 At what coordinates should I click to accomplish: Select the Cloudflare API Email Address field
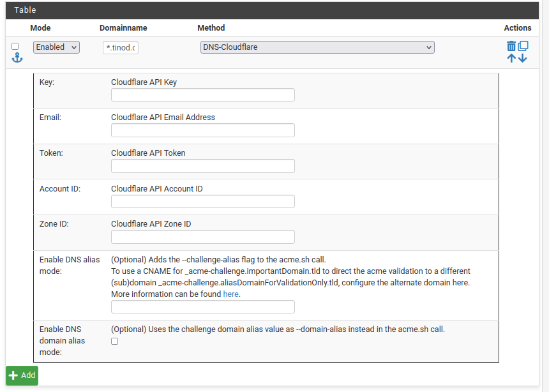tap(202, 130)
